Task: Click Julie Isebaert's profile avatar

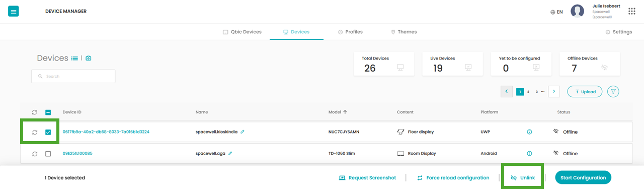Action: [x=577, y=11]
